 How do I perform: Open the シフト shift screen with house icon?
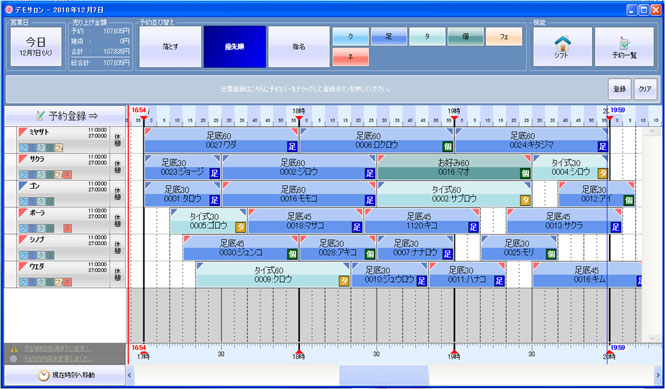click(x=562, y=47)
